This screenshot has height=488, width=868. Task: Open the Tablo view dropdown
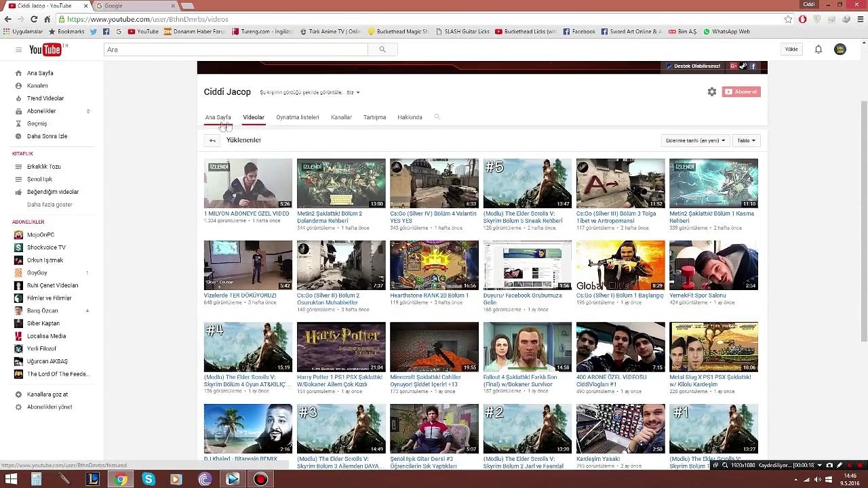click(x=747, y=140)
